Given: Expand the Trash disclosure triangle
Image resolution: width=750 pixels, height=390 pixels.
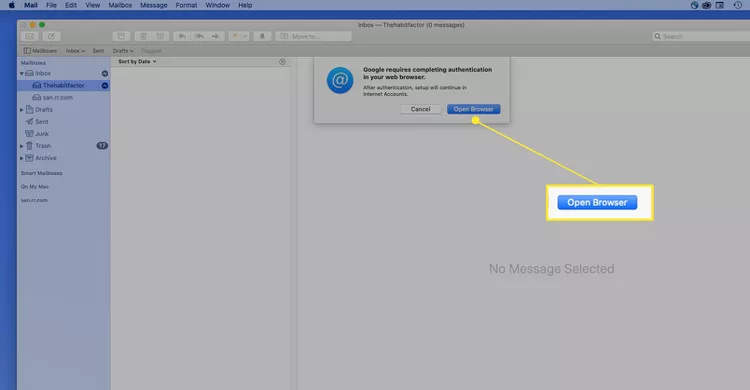Looking at the screenshot, I should pos(22,146).
